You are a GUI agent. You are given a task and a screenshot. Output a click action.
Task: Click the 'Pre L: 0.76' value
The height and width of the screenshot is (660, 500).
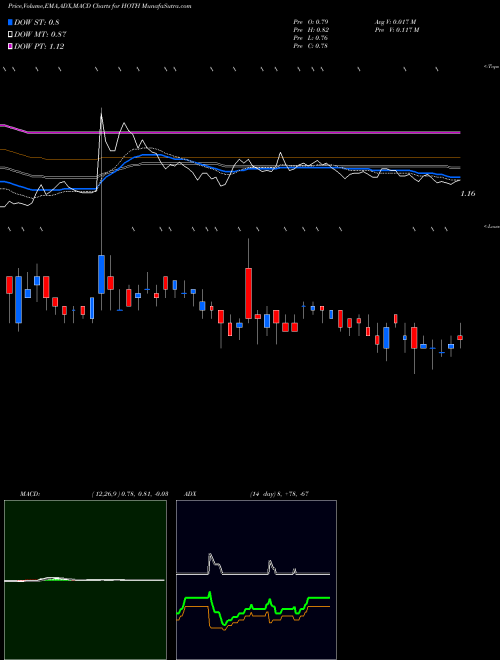[x=311, y=38]
